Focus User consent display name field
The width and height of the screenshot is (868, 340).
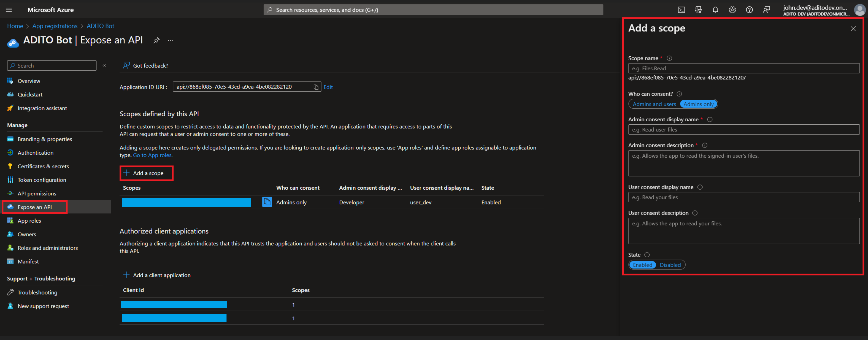(x=744, y=197)
